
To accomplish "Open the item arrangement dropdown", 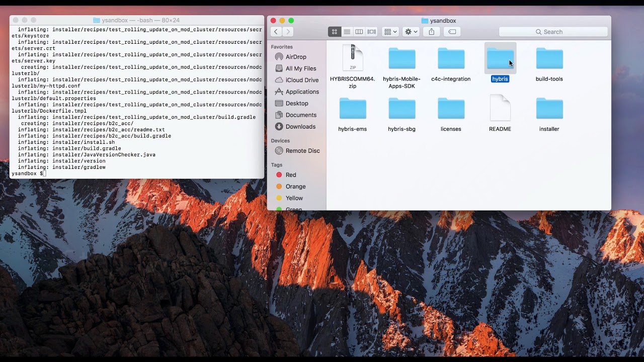I will pos(390,32).
